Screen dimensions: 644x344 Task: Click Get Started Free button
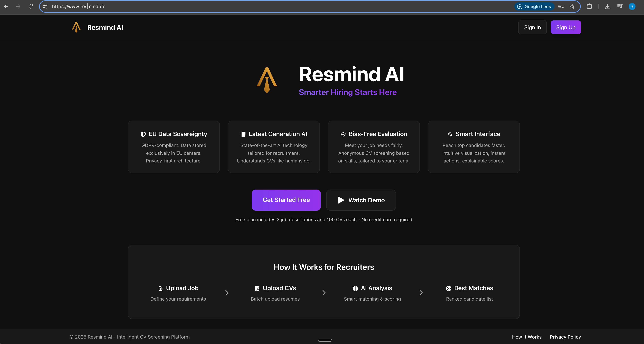(x=286, y=200)
